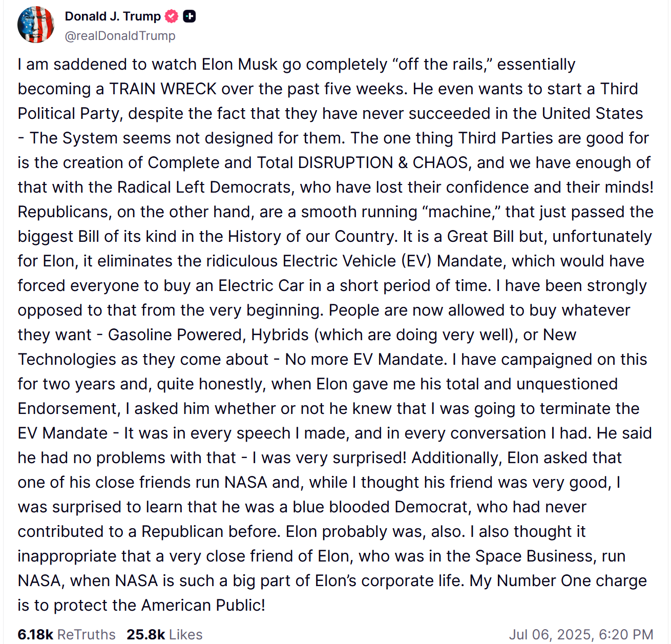Click the words TRAIN WRECK in post
Screen dimensions: 671x644
(x=163, y=89)
